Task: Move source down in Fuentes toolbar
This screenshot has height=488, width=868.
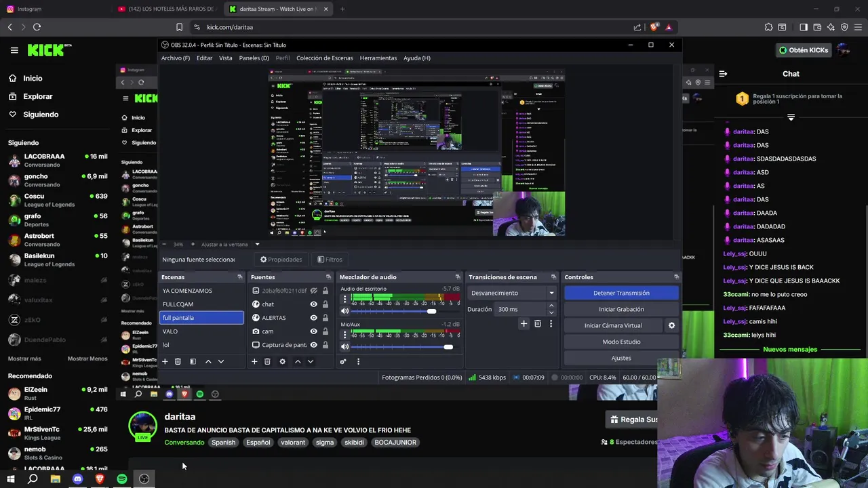Action: point(310,362)
